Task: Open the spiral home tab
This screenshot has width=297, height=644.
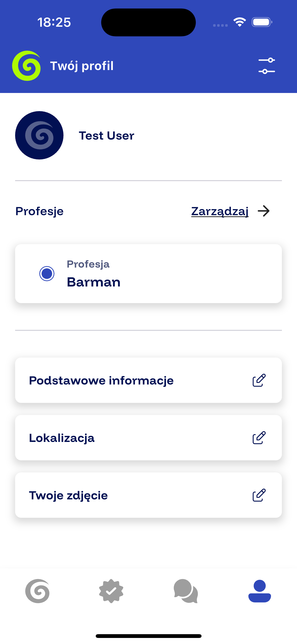Action: point(37,591)
